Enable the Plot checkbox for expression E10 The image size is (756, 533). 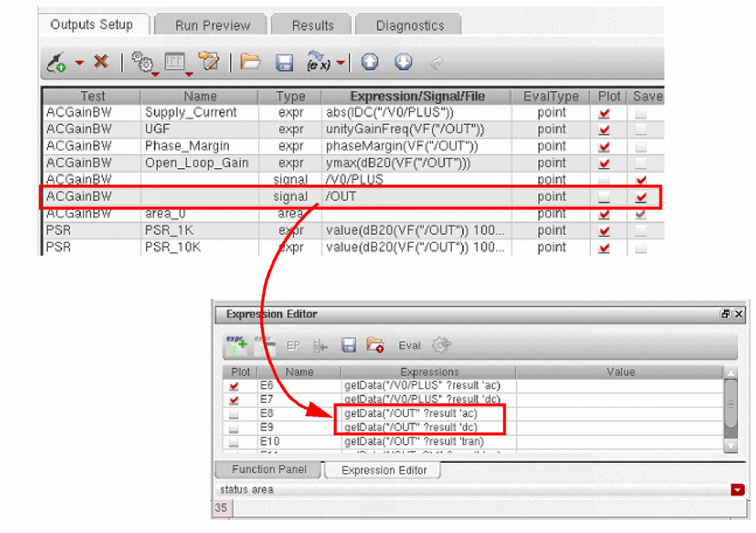pyautogui.click(x=234, y=442)
